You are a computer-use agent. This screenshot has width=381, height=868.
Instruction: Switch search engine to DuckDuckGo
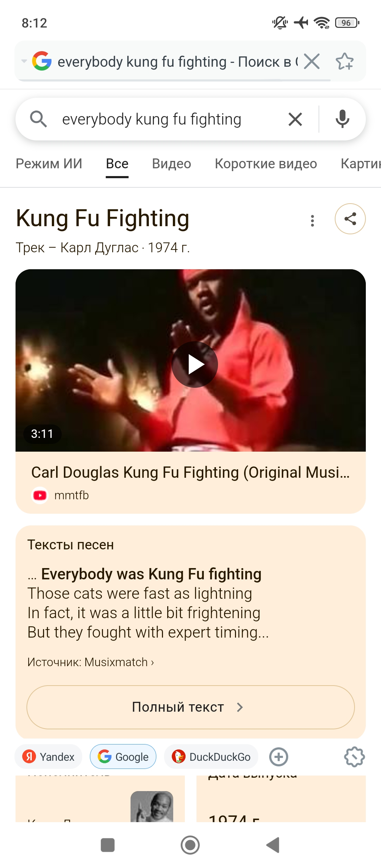click(211, 757)
